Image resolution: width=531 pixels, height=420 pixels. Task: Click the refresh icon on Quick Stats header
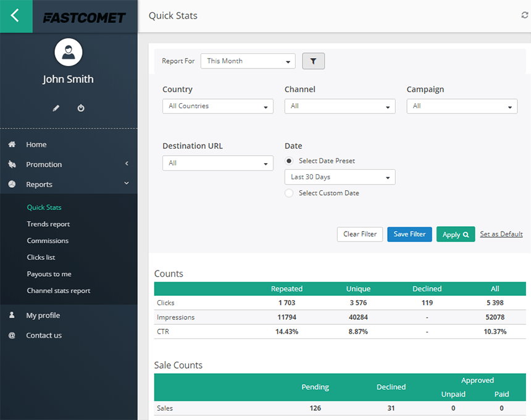524,15
